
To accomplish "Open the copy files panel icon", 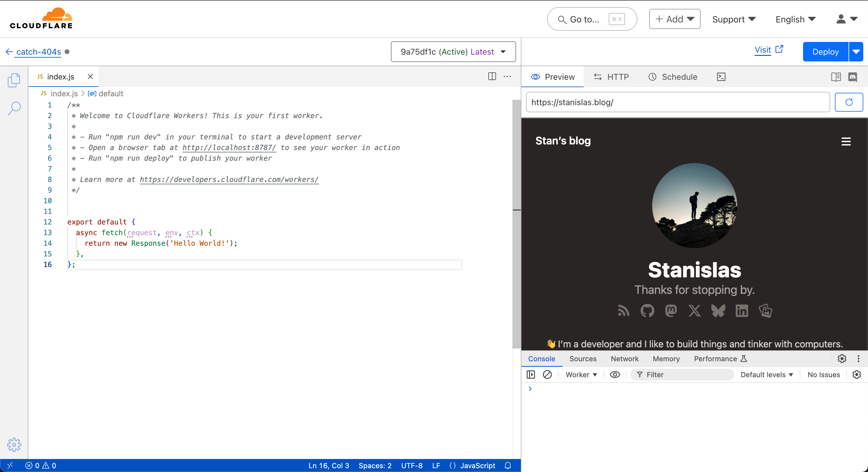I will coord(14,80).
